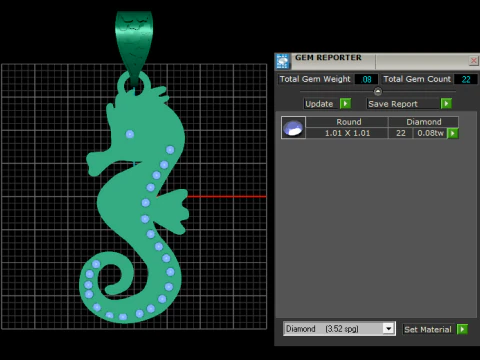Click the Total Gem Weight label
Image resolution: width=480 pixels, height=360 pixels.
(315, 79)
